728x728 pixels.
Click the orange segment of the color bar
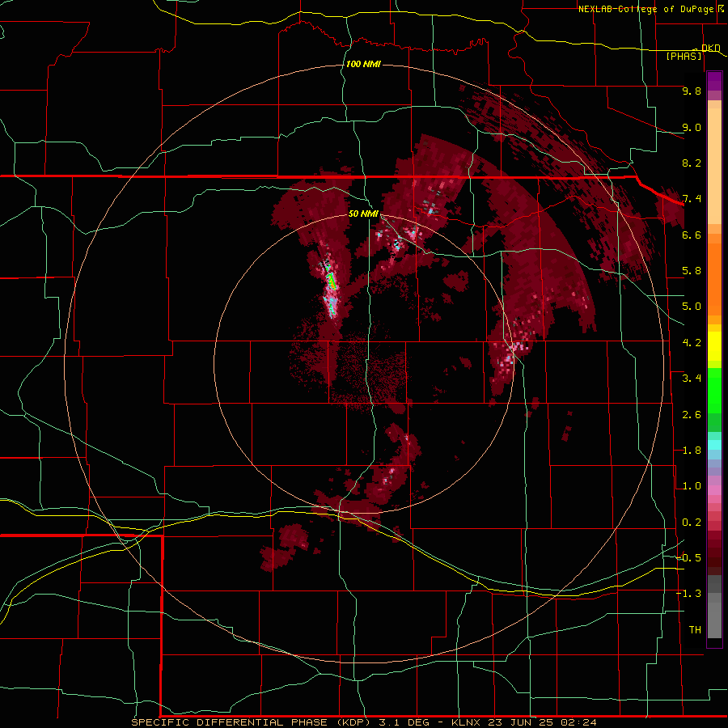pyautogui.click(x=714, y=274)
